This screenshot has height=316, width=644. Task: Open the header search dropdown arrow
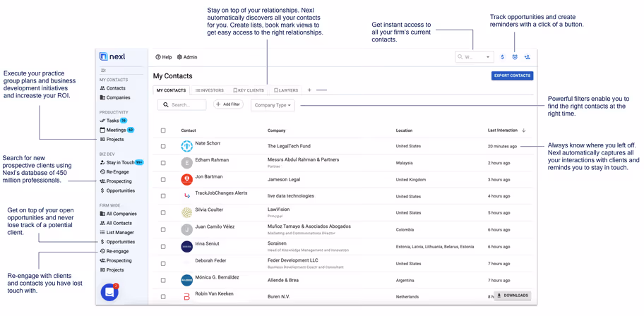(x=488, y=57)
